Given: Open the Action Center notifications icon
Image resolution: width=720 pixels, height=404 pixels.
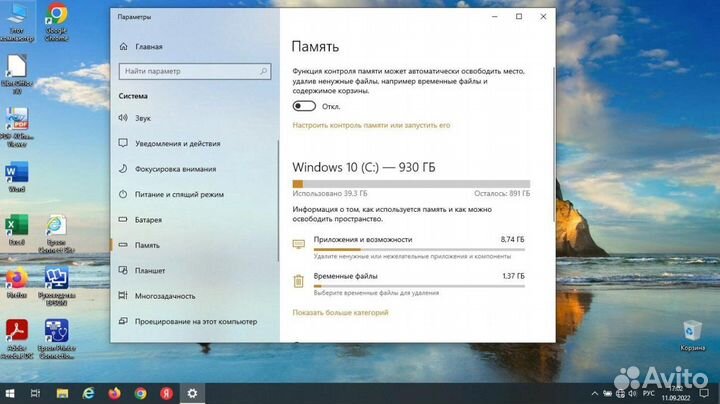Looking at the screenshot, I should click(704, 393).
